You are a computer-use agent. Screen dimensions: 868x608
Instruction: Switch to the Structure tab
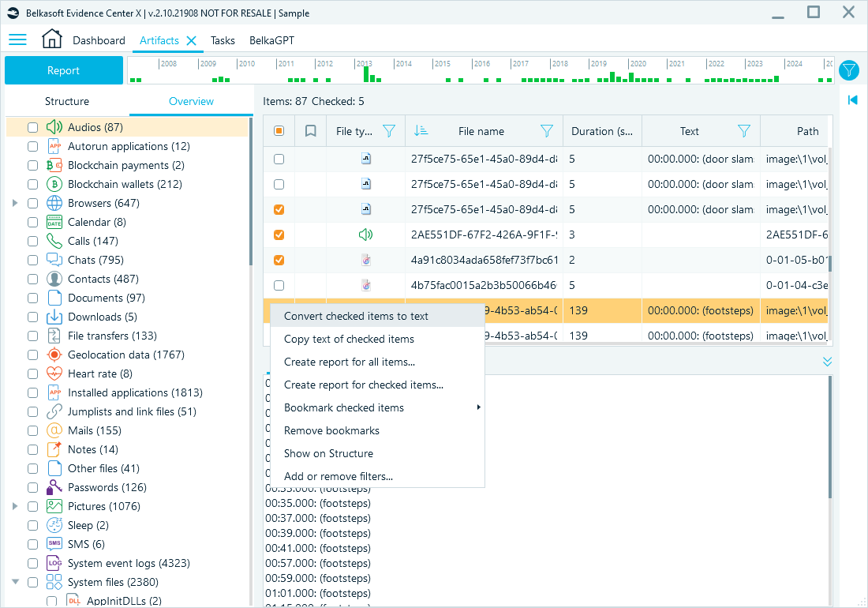pyautogui.click(x=67, y=101)
